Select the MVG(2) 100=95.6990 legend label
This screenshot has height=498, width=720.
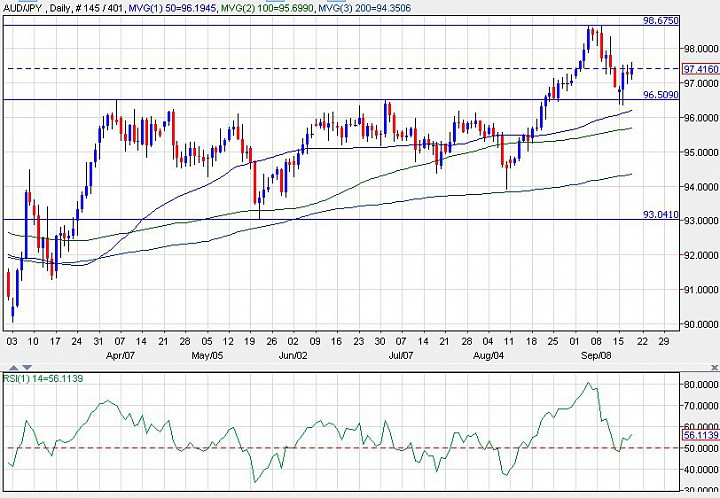[x=267, y=8]
